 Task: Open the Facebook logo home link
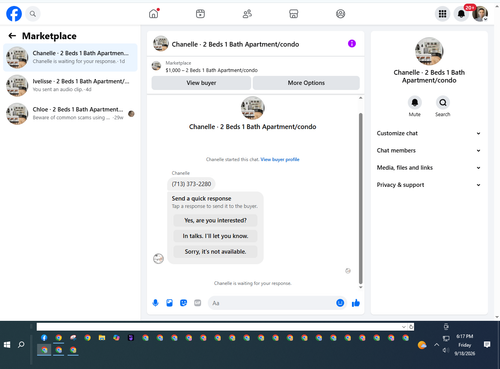[14, 14]
